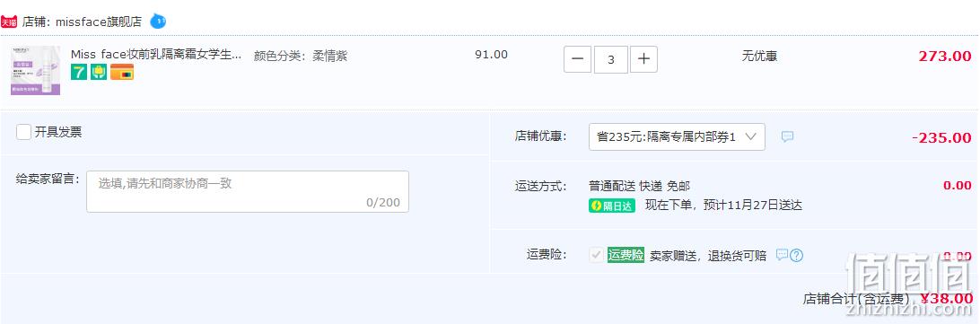The height and width of the screenshot is (324, 980).
Task: Click the green 运费险 label tag
Action: click(x=626, y=255)
